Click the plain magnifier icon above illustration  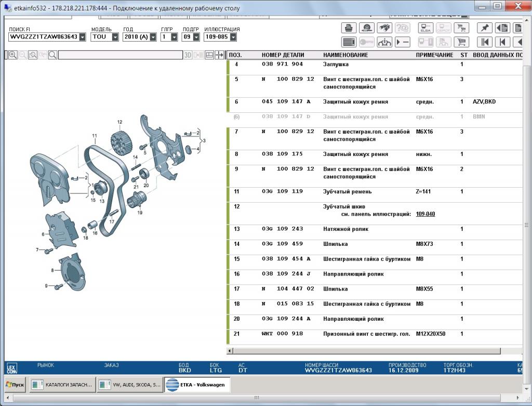(x=52, y=55)
